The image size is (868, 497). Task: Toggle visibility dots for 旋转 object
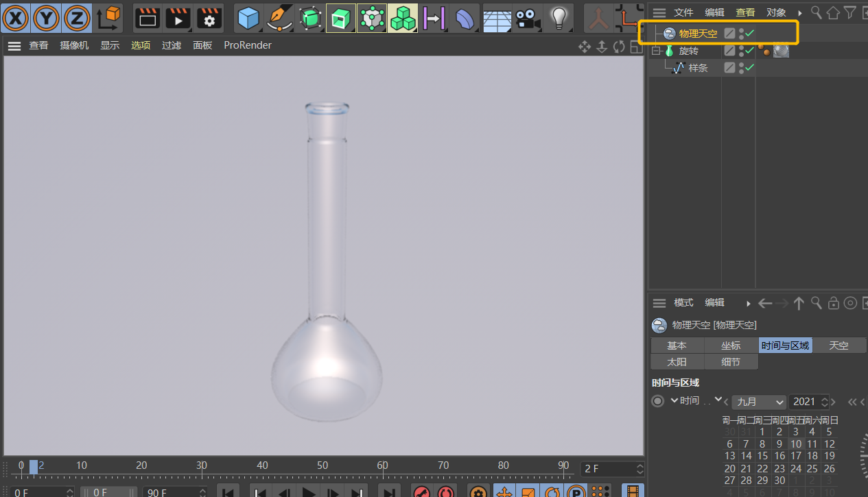(x=742, y=51)
